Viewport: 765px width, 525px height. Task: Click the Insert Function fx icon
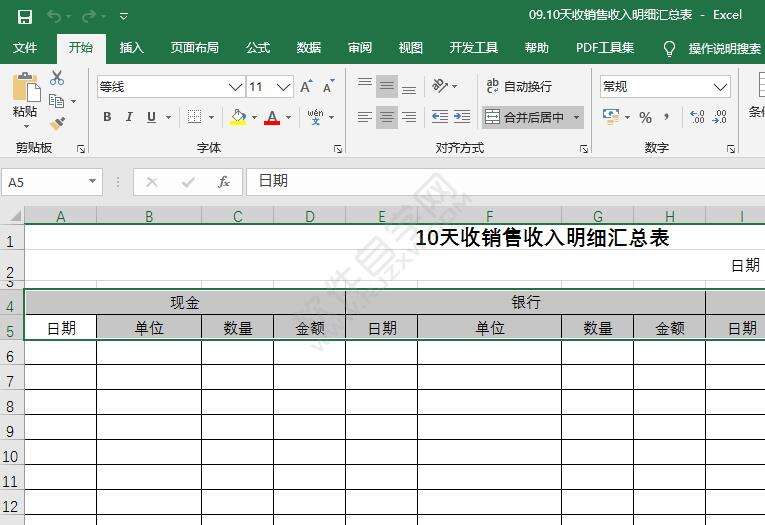tap(224, 182)
